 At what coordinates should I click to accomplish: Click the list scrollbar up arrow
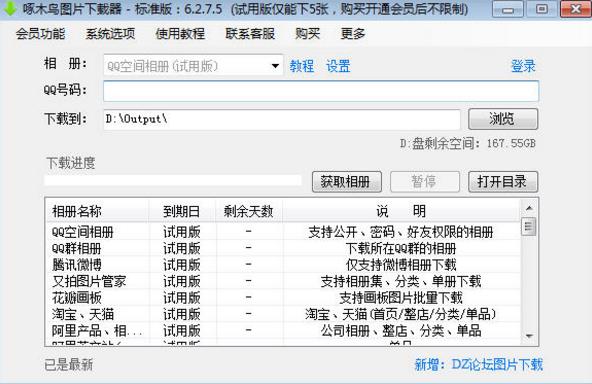[529, 208]
